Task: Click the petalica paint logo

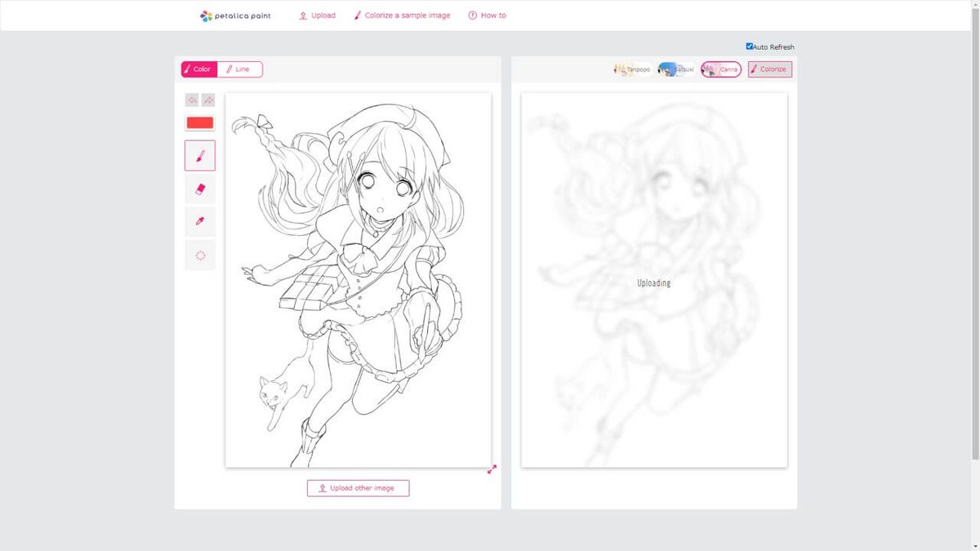Action: 235,16
